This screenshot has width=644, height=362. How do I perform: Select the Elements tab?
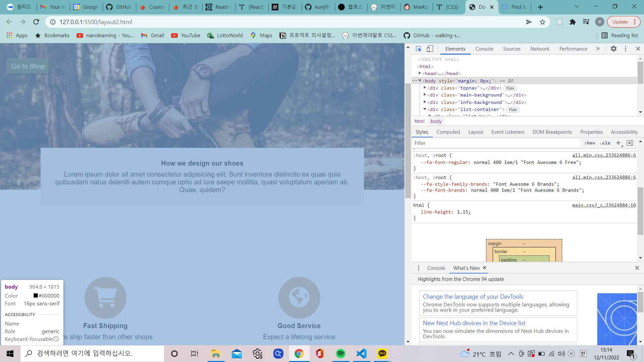tap(455, 49)
